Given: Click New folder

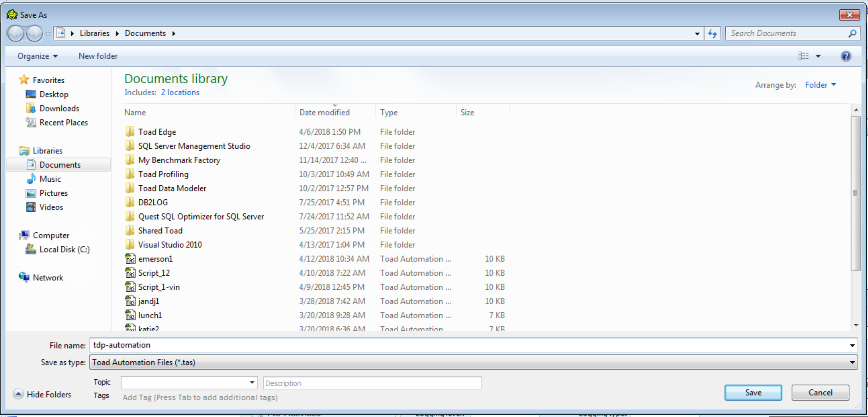Looking at the screenshot, I should [x=98, y=56].
